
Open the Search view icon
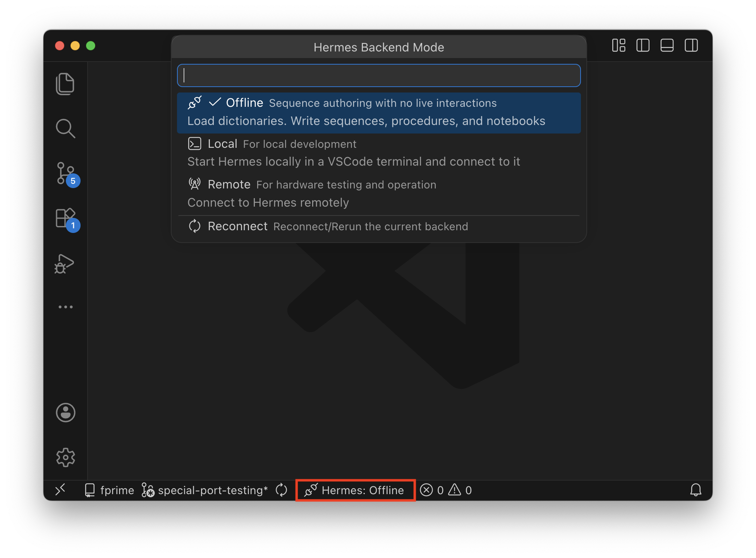pos(65,128)
